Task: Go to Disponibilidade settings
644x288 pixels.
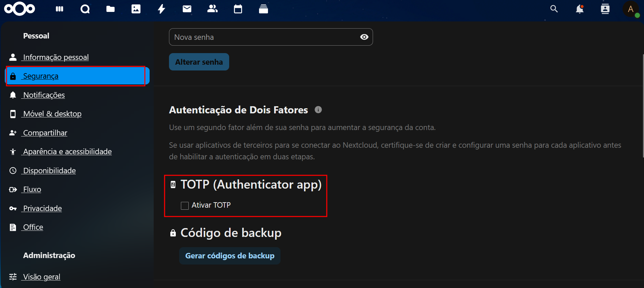Action: (x=78, y=171)
